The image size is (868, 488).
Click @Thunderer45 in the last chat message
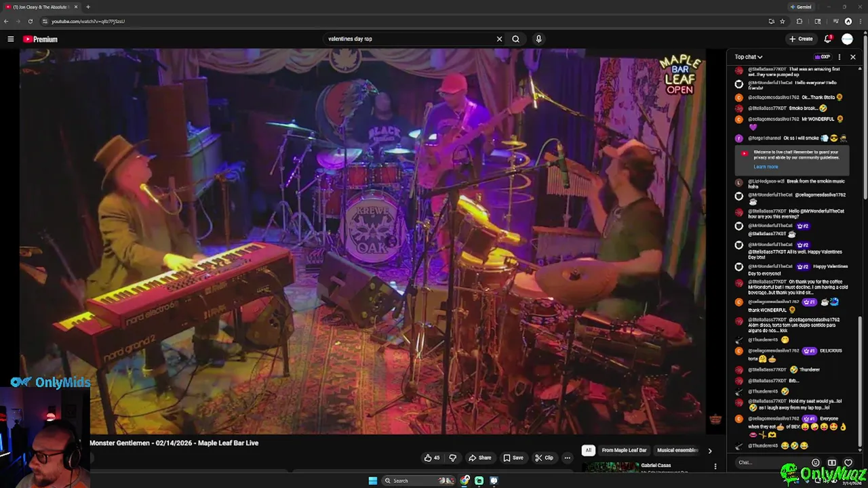click(764, 446)
